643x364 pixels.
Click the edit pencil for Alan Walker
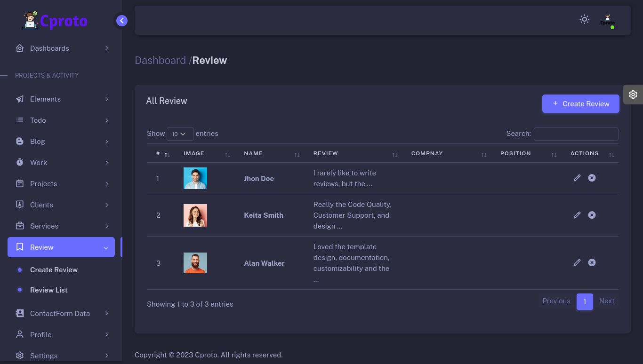(x=577, y=262)
